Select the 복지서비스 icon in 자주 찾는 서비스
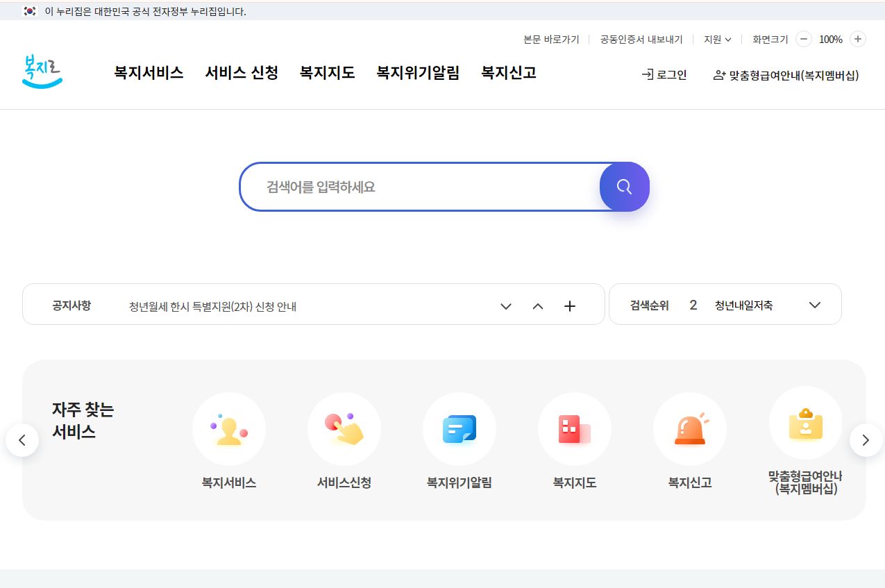 tap(229, 428)
